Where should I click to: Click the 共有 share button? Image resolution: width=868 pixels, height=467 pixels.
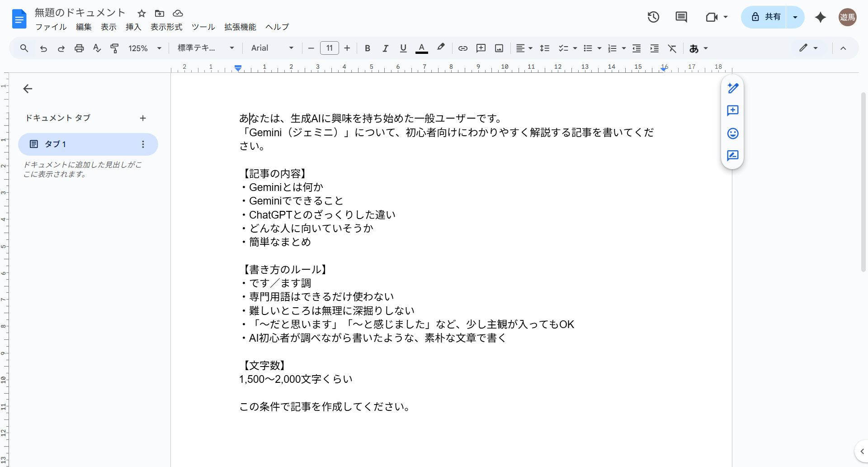click(769, 17)
